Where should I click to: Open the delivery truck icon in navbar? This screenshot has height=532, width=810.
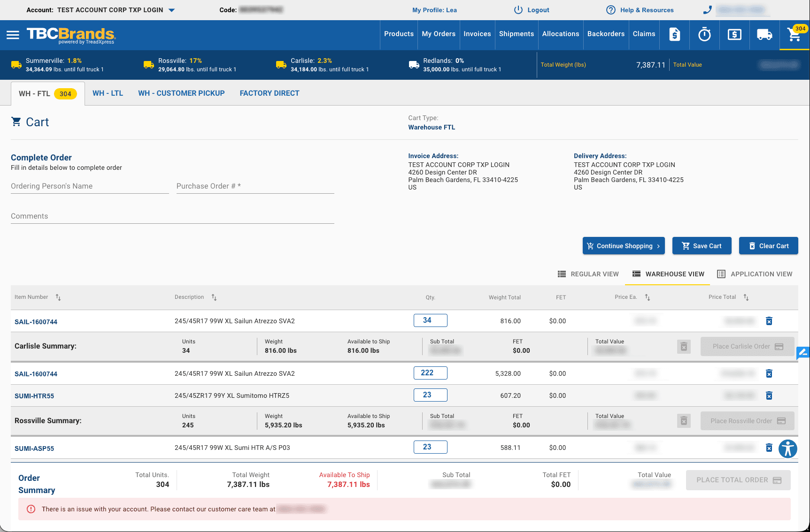pyautogui.click(x=764, y=34)
